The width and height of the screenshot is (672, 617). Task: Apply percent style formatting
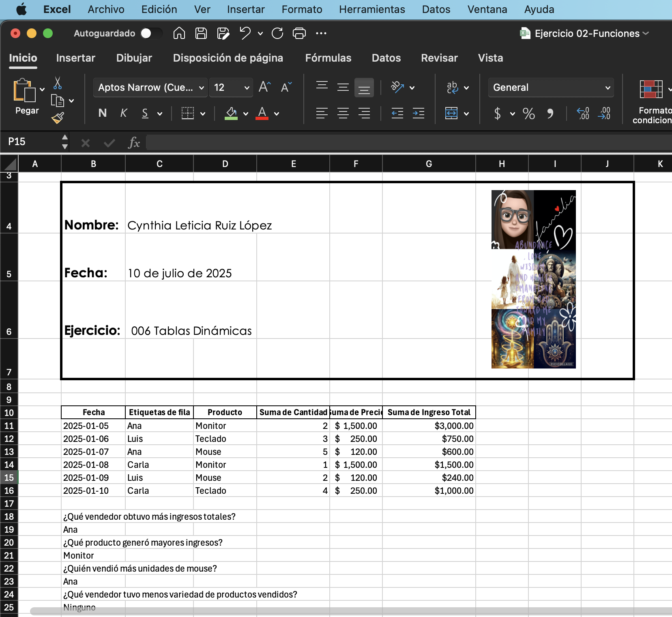click(x=528, y=114)
